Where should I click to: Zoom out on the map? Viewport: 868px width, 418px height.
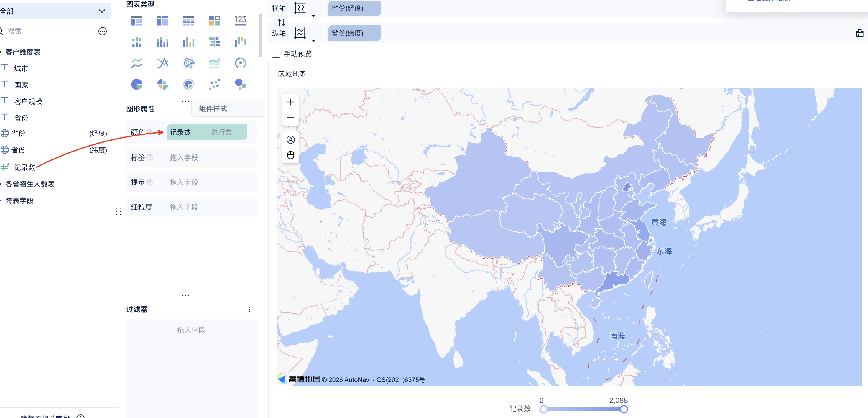tap(290, 118)
